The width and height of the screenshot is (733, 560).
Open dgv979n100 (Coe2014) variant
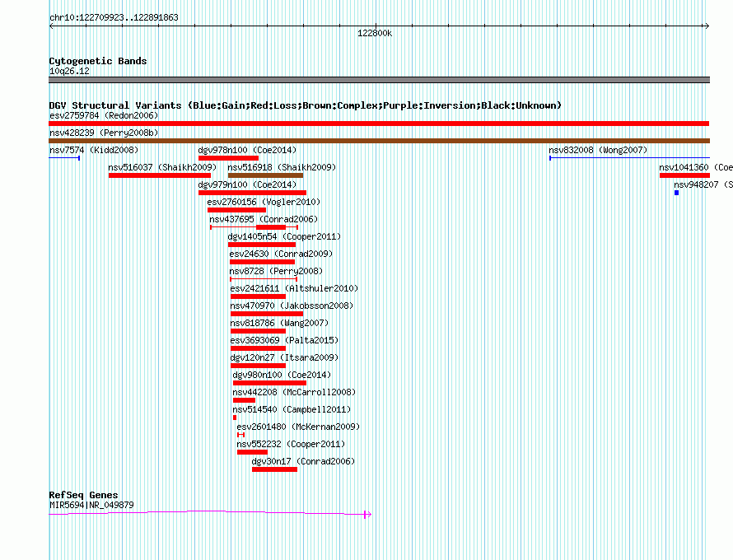tap(252, 193)
